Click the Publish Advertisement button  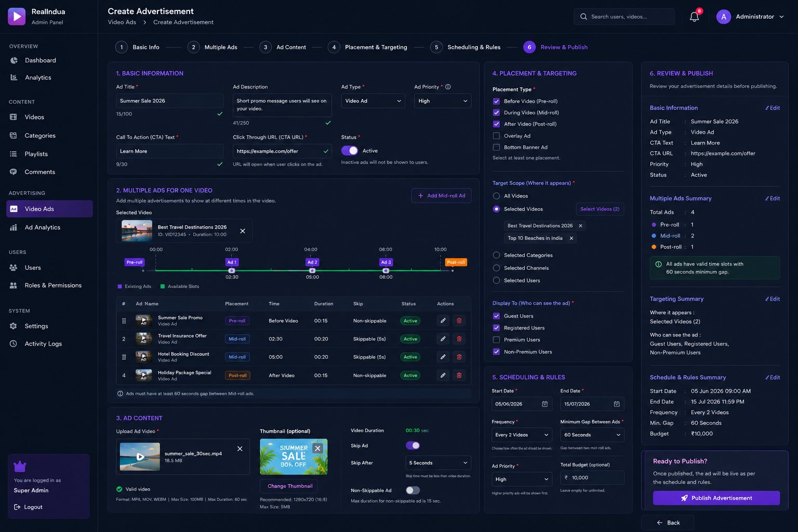coord(716,498)
